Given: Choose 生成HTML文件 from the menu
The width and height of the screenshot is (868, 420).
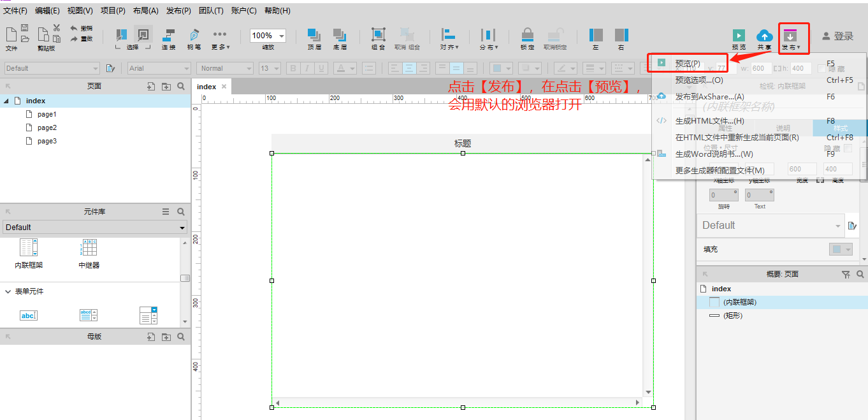Looking at the screenshot, I should (709, 120).
